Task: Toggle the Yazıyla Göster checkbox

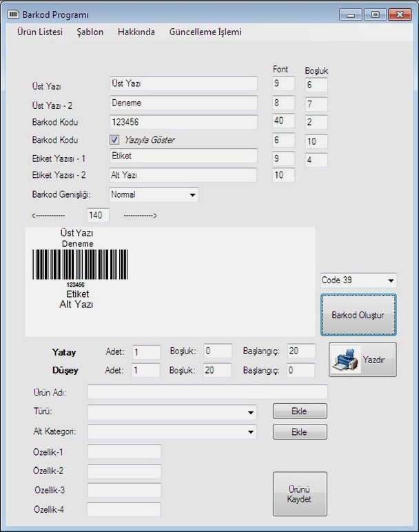Action: click(x=114, y=140)
